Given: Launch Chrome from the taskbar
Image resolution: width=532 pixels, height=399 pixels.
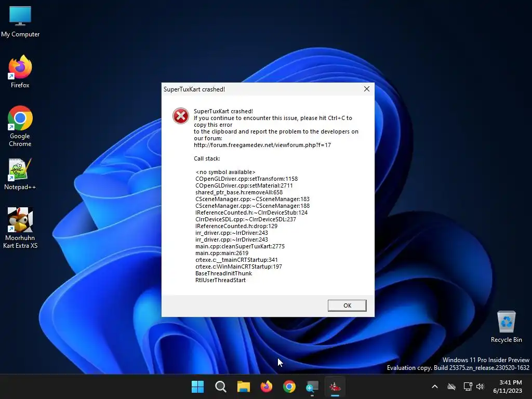Looking at the screenshot, I should 289,387.
